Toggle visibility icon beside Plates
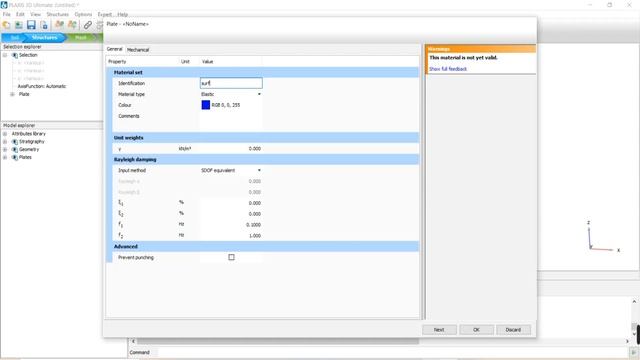The image size is (640, 360). (15, 157)
